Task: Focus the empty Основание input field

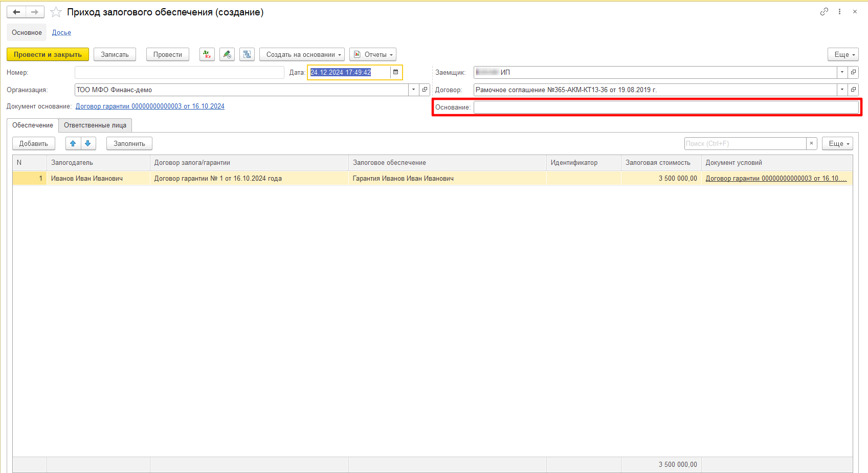Action: point(666,107)
